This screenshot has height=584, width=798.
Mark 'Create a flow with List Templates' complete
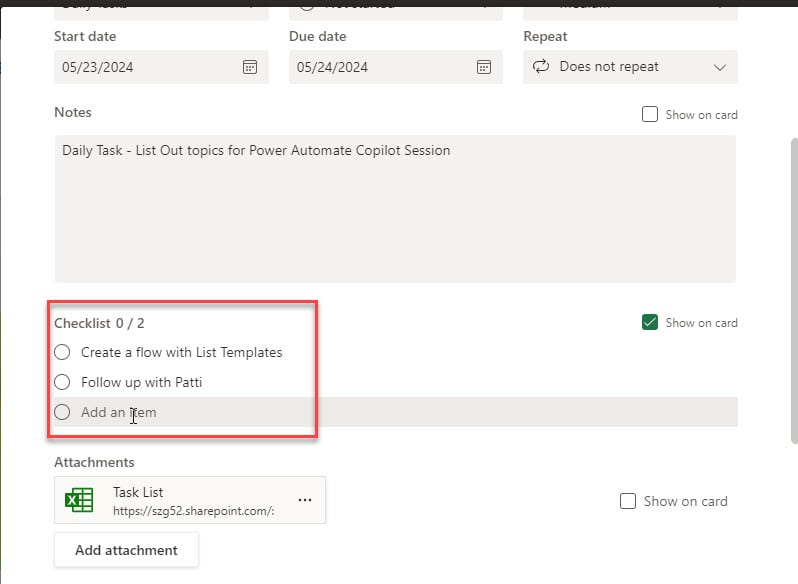[62, 352]
